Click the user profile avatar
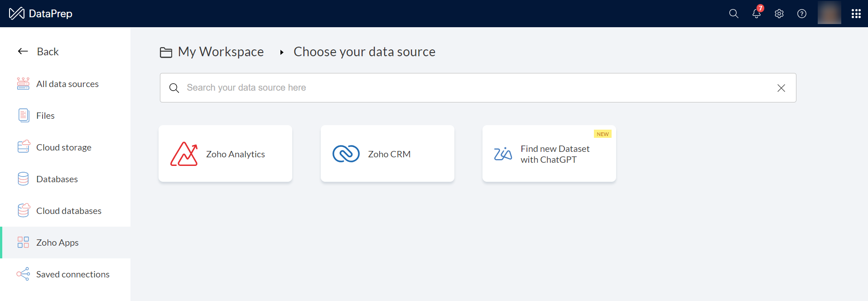868x301 pixels. (x=829, y=13)
